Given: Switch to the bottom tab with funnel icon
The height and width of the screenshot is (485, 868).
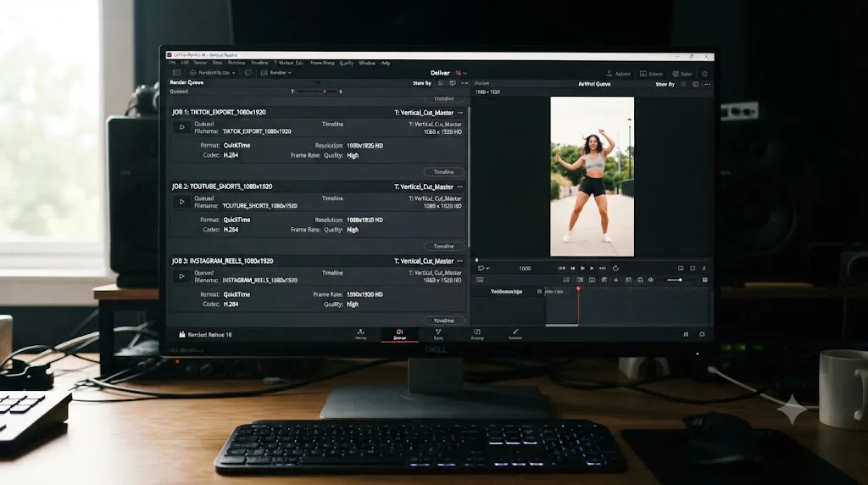Looking at the screenshot, I should (438, 334).
